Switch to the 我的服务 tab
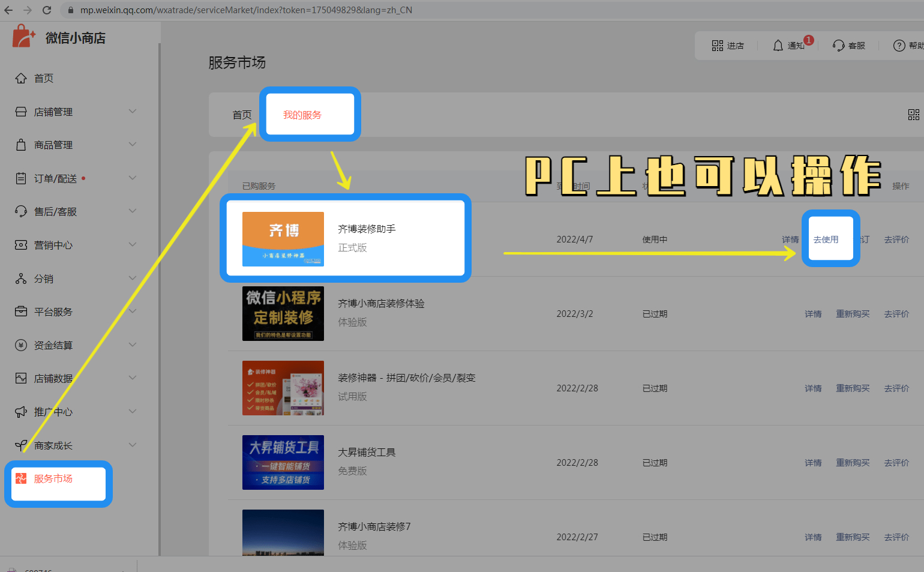 click(x=302, y=115)
